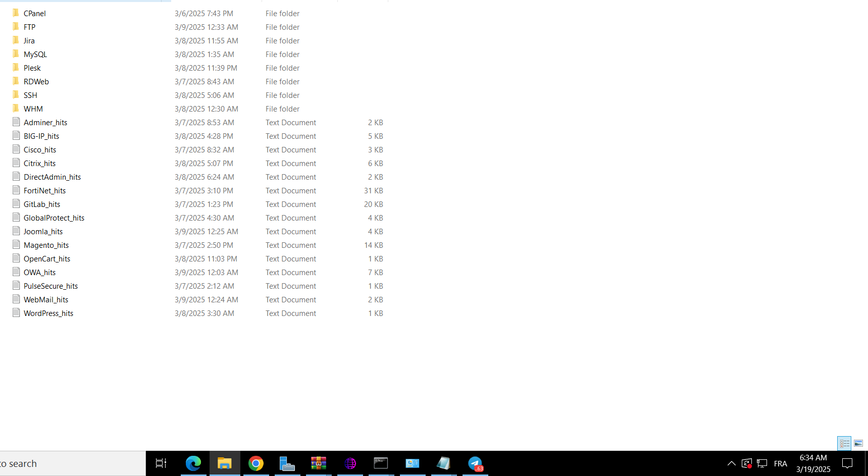
Task: Open File Explorer in the taskbar
Action: (x=224, y=463)
